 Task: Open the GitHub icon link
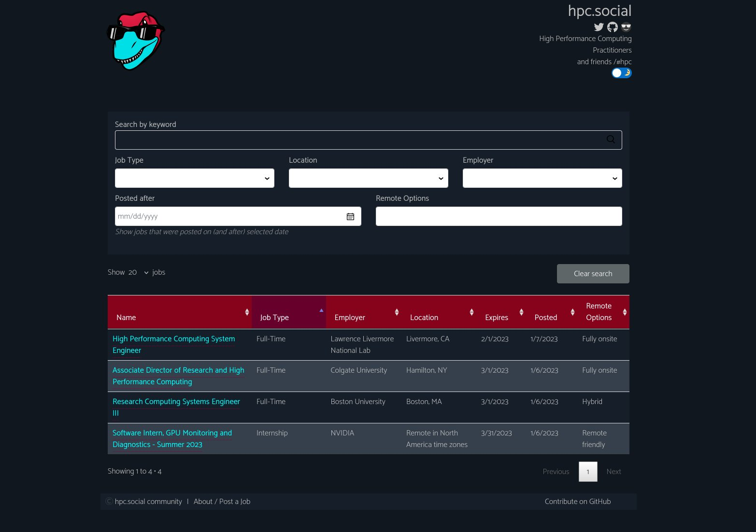click(x=613, y=27)
